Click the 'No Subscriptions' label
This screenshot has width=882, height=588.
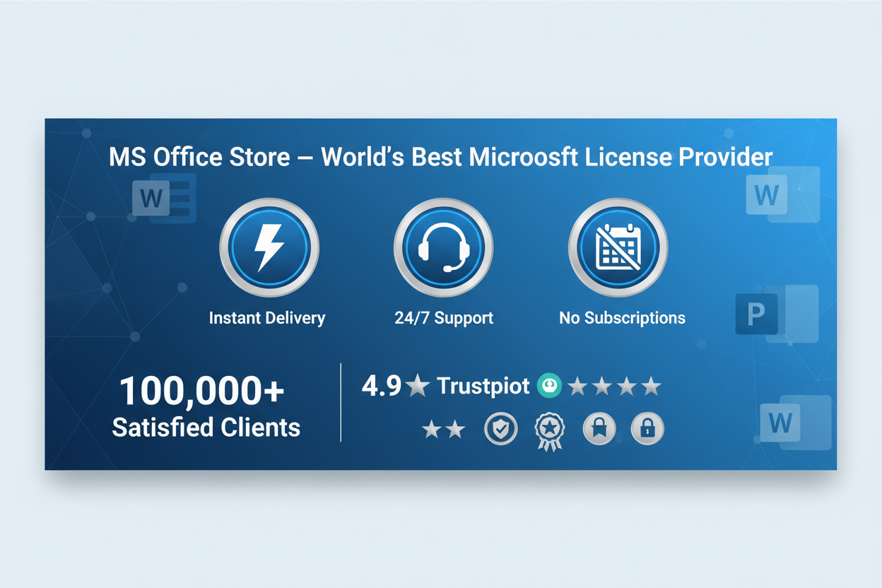click(622, 318)
